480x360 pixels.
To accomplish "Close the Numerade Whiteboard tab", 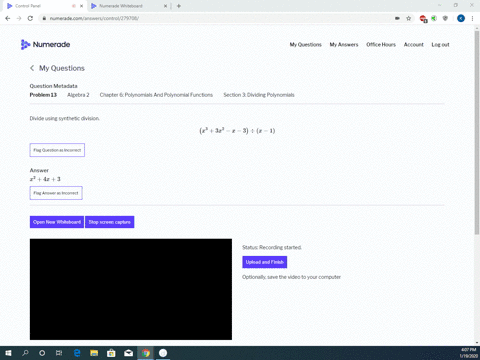I will pos(165,6).
